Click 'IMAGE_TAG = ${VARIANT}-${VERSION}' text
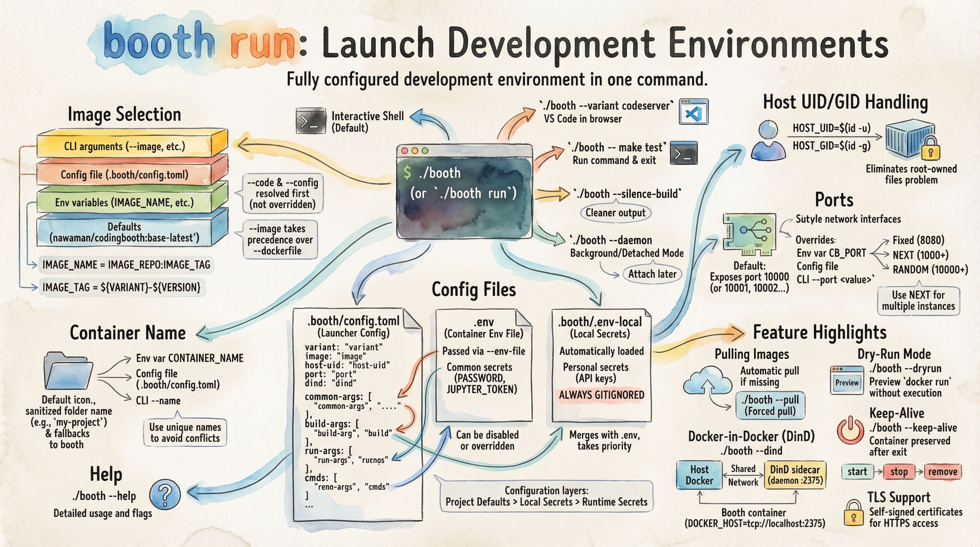This screenshot has width=980, height=547. pyautogui.click(x=121, y=287)
